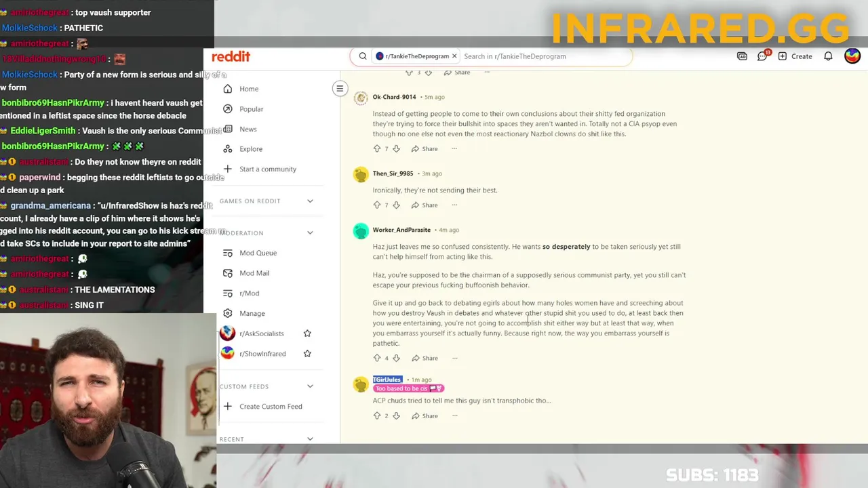The width and height of the screenshot is (868, 488).
Task: Click the search magnifier icon
Action: point(363,56)
